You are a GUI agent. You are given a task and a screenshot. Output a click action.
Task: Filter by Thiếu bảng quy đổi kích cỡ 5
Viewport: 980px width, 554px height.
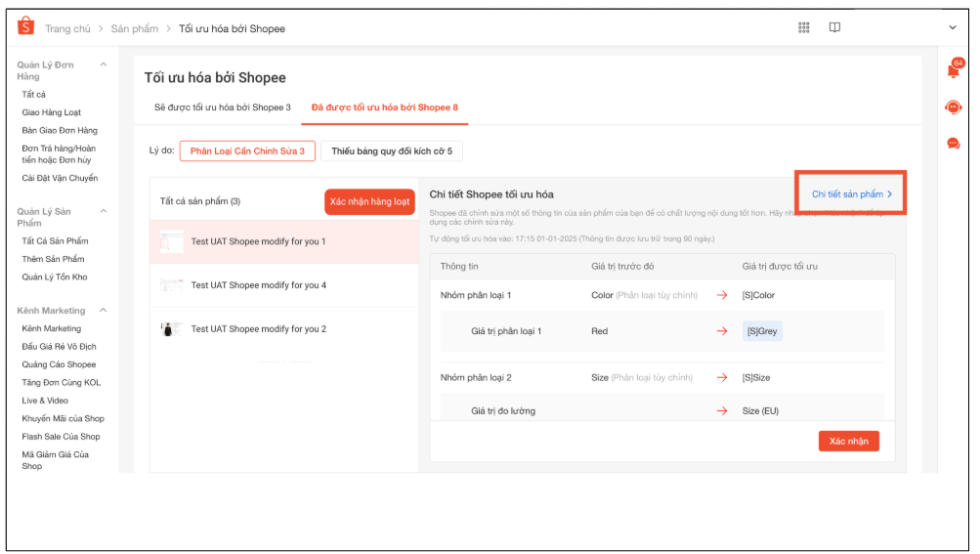tap(392, 151)
